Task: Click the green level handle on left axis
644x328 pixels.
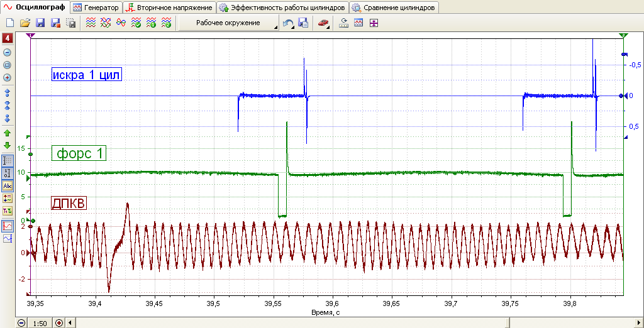Action: [x=30, y=154]
